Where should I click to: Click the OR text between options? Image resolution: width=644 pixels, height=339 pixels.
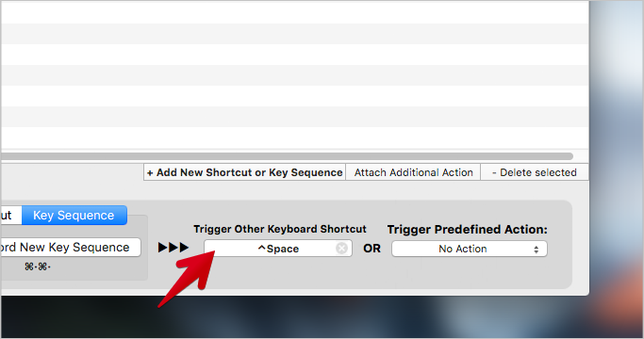tap(372, 249)
